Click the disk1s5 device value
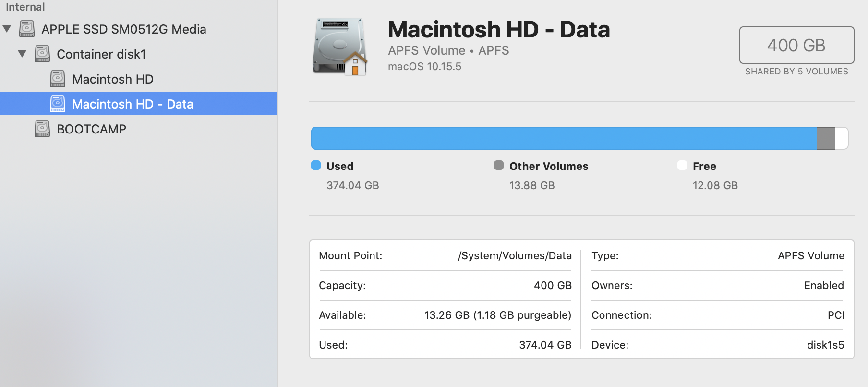The width and height of the screenshot is (868, 387). (825, 345)
